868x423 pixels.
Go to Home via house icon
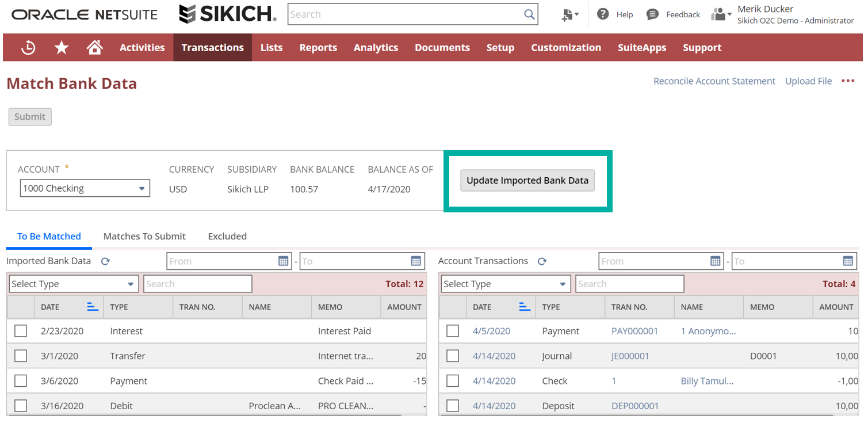coord(94,48)
